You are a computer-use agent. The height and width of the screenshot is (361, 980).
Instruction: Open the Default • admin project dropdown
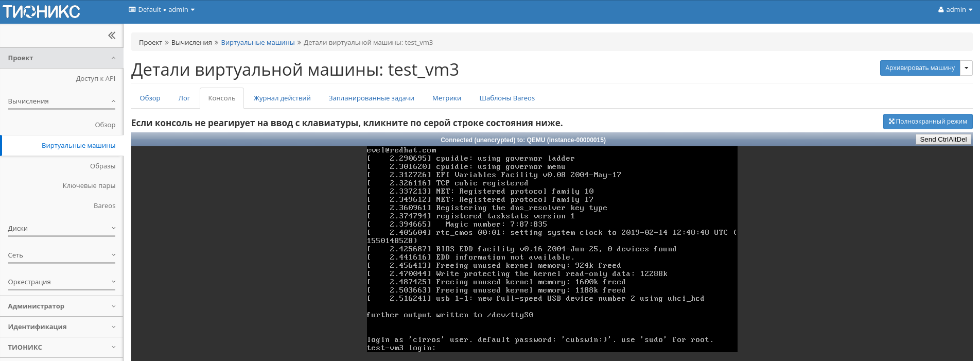pyautogui.click(x=162, y=9)
